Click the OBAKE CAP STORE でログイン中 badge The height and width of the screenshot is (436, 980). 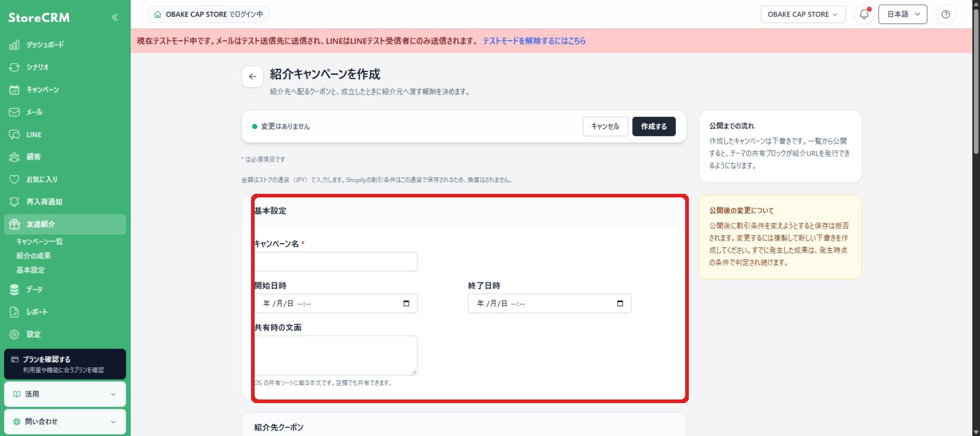tap(208, 14)
